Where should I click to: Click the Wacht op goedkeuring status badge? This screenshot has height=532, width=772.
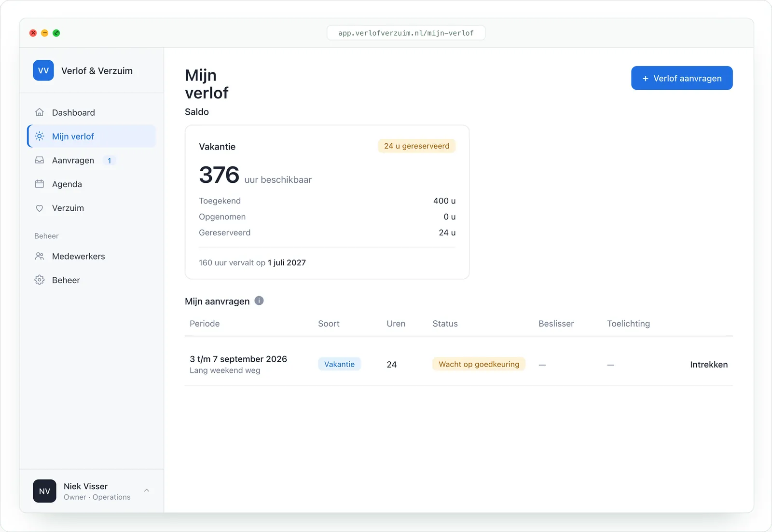pos(479,364)
